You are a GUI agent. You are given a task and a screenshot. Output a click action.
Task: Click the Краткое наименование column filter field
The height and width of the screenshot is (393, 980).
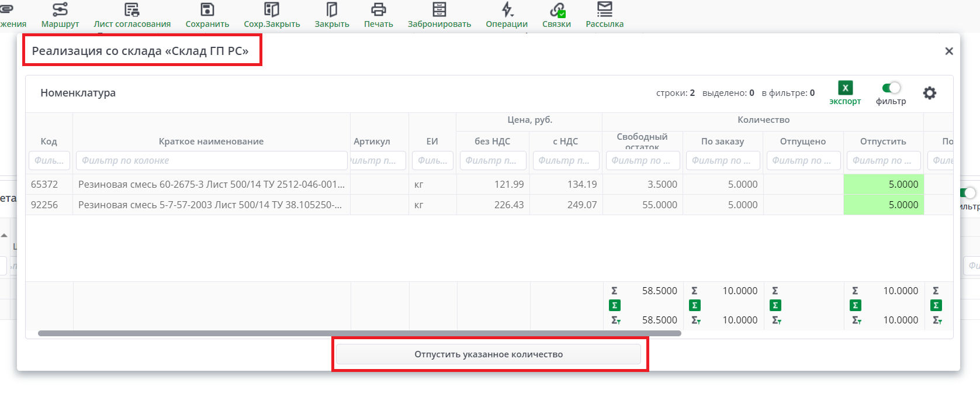[x=212, y=160]
